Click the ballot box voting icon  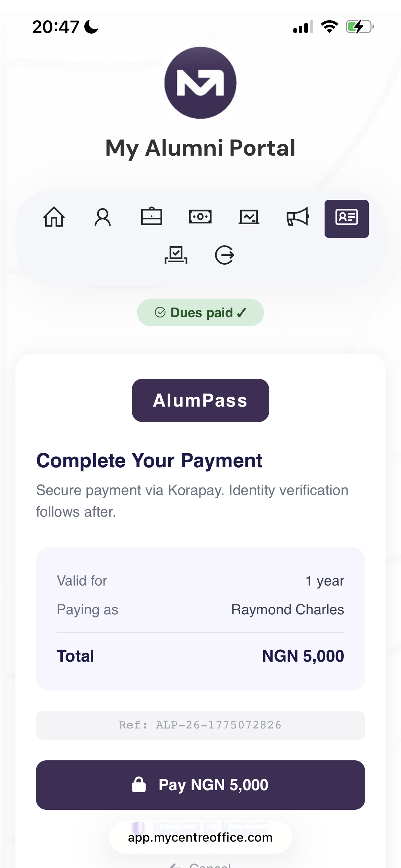176,254
